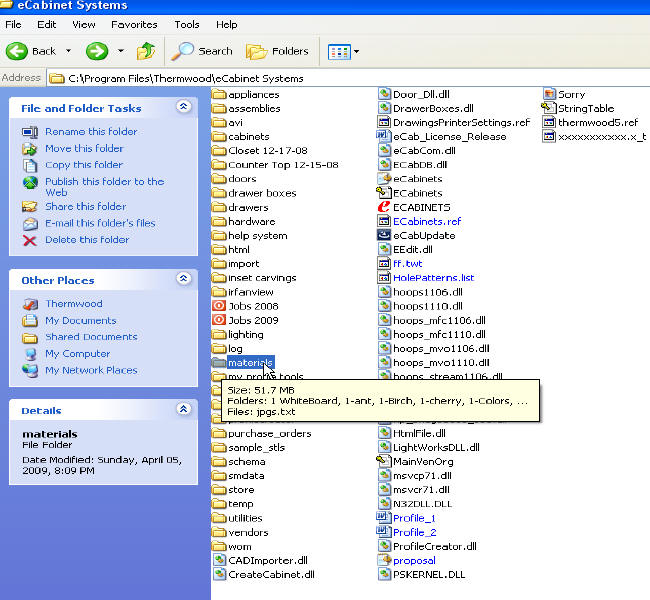Click Delete this folder link
The height and width of the screenshot is (600, 650).
click(87, 239)
